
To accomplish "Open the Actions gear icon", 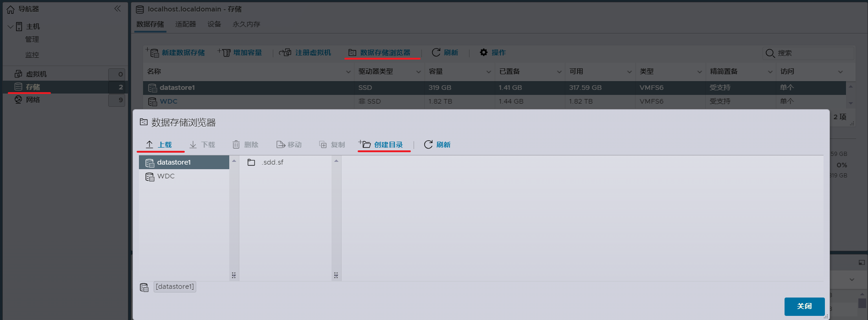I will pyautogui.click(x=484, y=53).
